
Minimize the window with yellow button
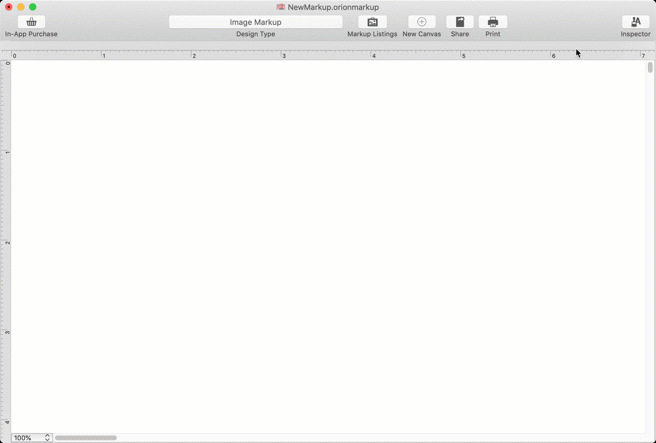21,7
